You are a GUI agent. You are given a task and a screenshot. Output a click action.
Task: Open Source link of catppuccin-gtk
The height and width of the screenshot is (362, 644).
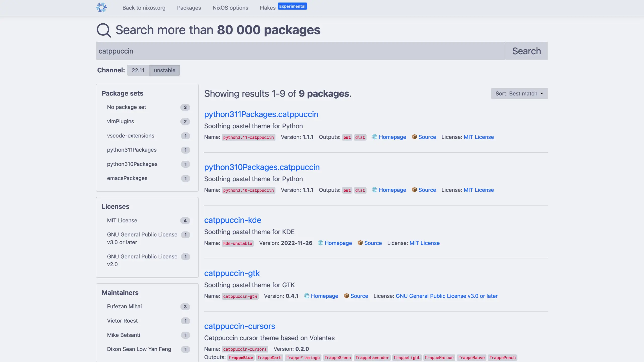[359, 296]
